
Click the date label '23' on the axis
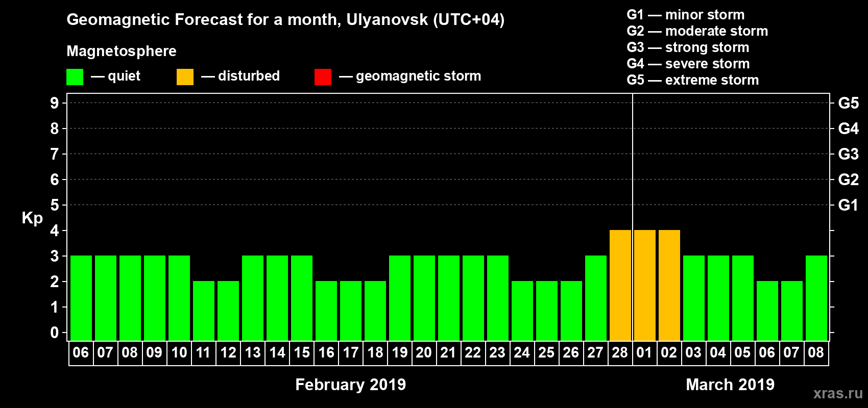tap(497, 352)
